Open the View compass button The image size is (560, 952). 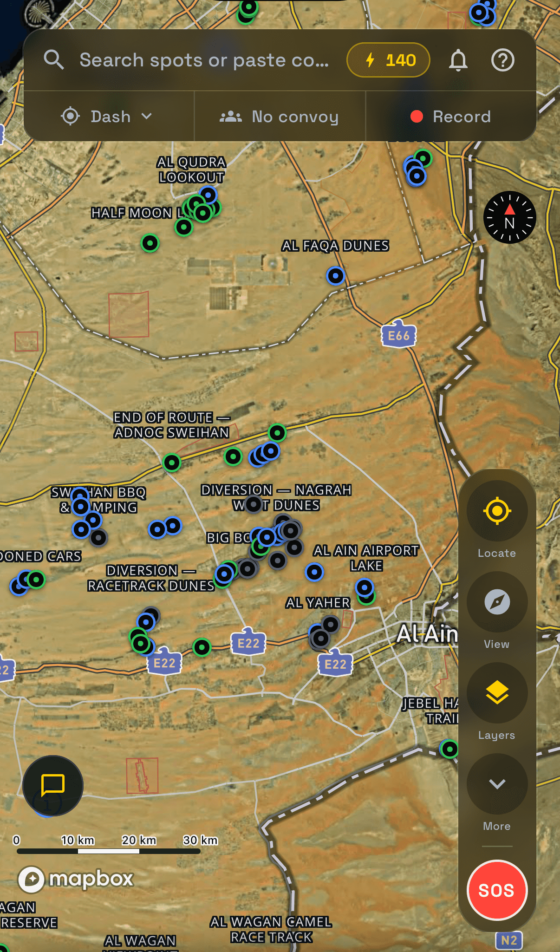pyautogui.click(x=497, y=602)
